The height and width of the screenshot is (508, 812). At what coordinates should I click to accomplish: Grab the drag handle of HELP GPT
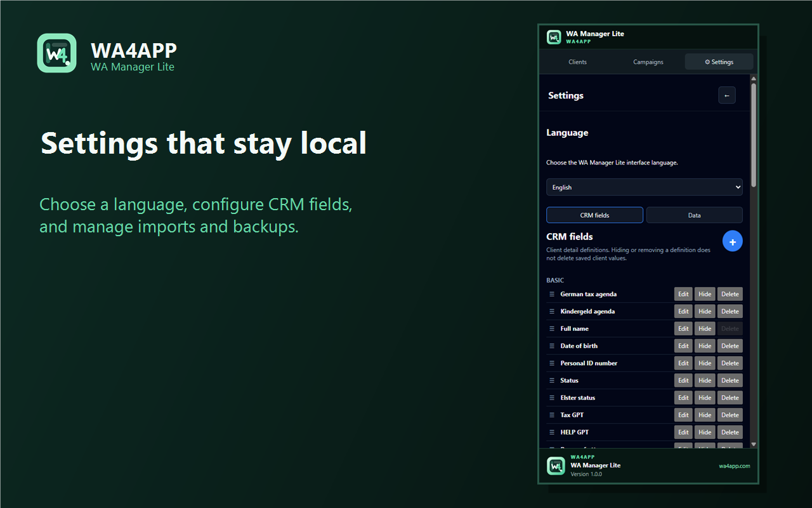552,432
